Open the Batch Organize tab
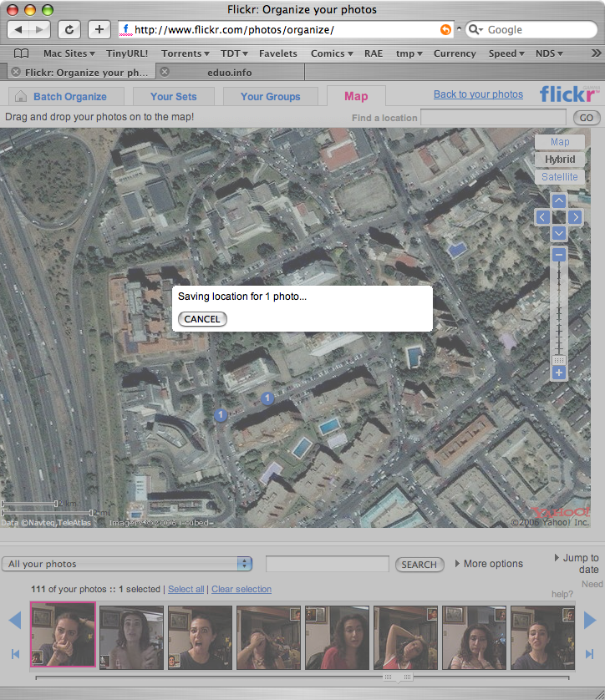The height and width of the screenshot is (700, 605). [x=66, y=96]
